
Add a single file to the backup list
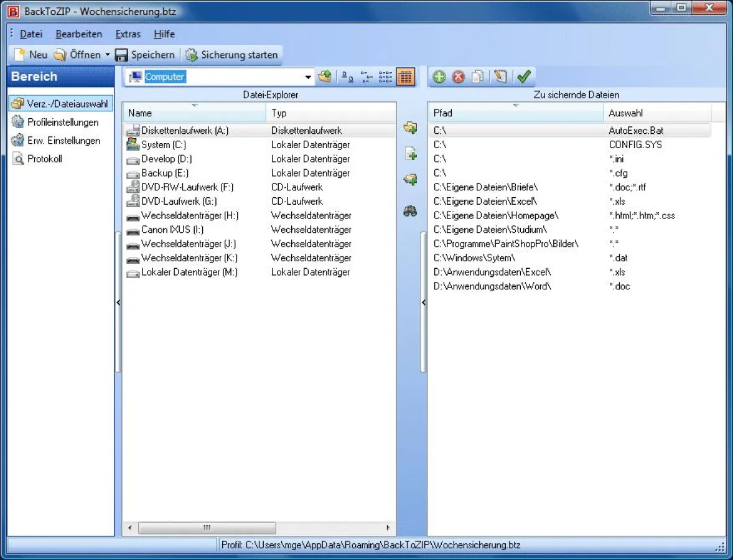(x=410, y=153)
